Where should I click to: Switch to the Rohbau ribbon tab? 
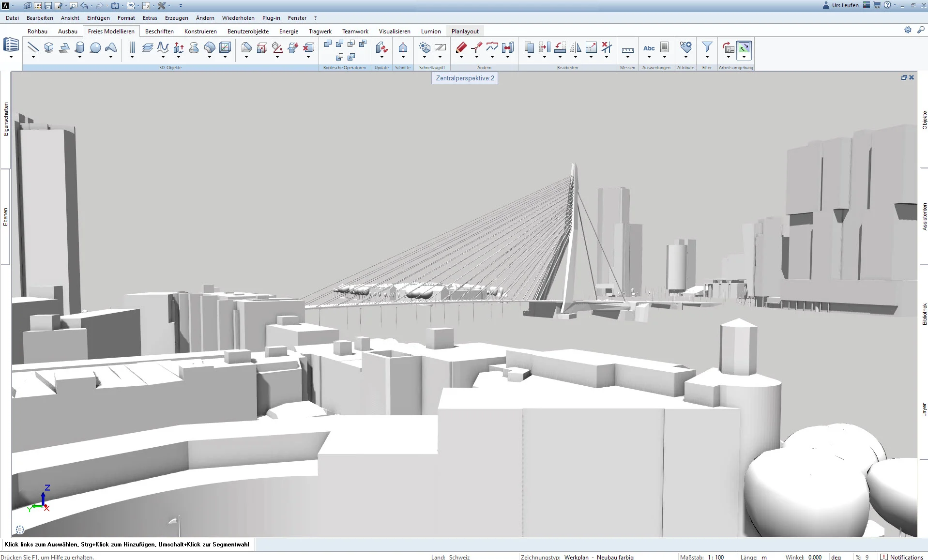37,31
